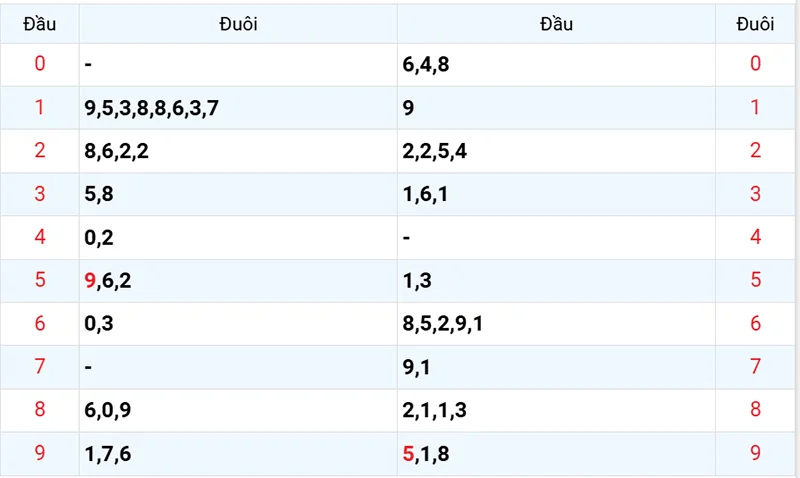Click the rightmost Đuôi column header
Viewport: 800px width, 478px height.
tap(755, 24)
